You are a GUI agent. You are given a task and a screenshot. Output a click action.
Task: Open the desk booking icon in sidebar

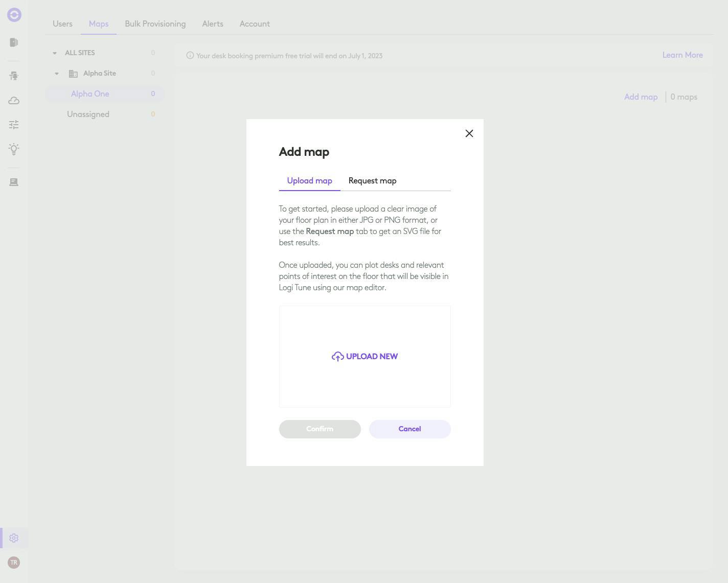pos(14,76)
